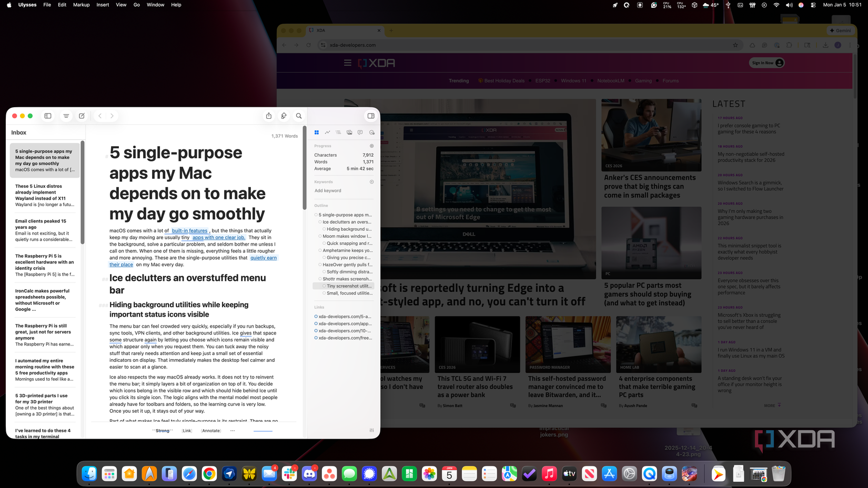Toggle the Ulysses library sidebar

point(48,116)
